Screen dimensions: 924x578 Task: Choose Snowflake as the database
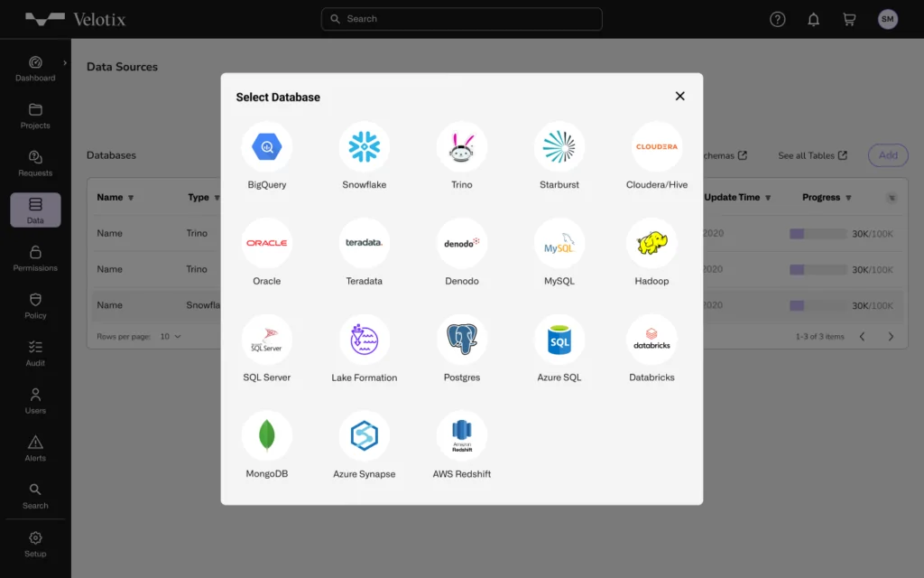365,147
